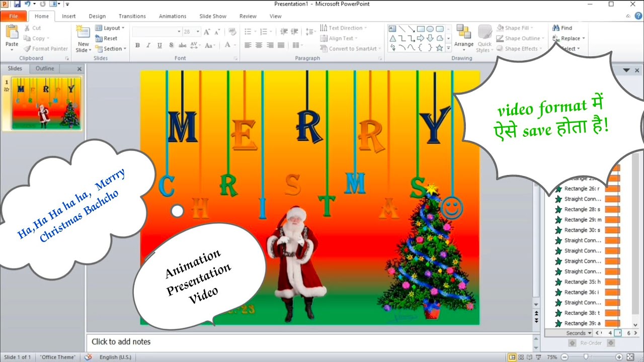Viewport: 644px width, 362px height.
Task: Click the zoom out minus button
Action: coord(565,357)
